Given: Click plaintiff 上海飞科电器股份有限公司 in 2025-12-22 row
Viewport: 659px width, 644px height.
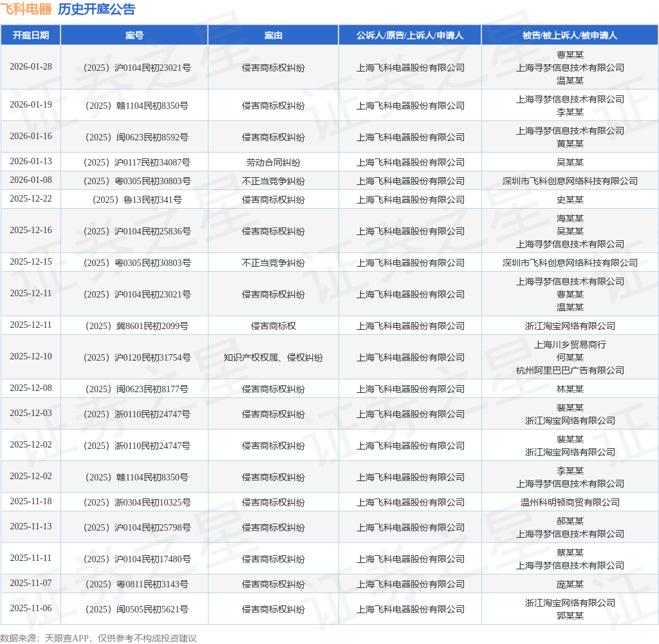Looking at the screenshot, I should (410, 200).
